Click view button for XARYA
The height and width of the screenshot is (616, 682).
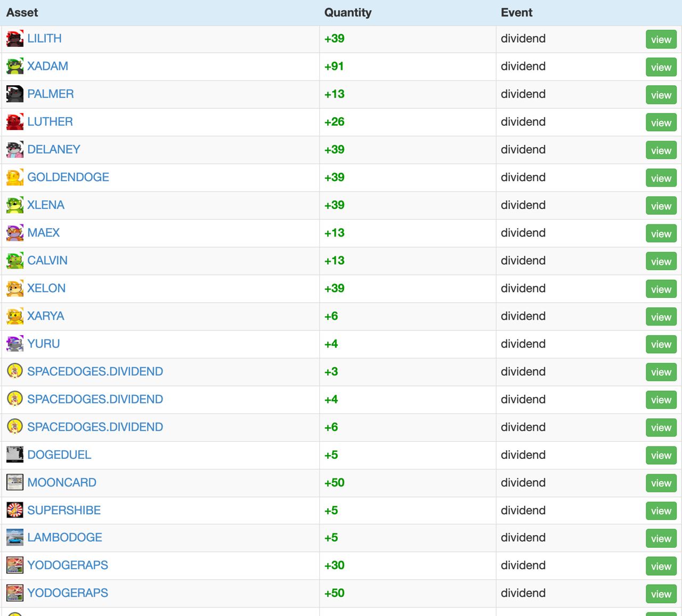pos(661,317)
